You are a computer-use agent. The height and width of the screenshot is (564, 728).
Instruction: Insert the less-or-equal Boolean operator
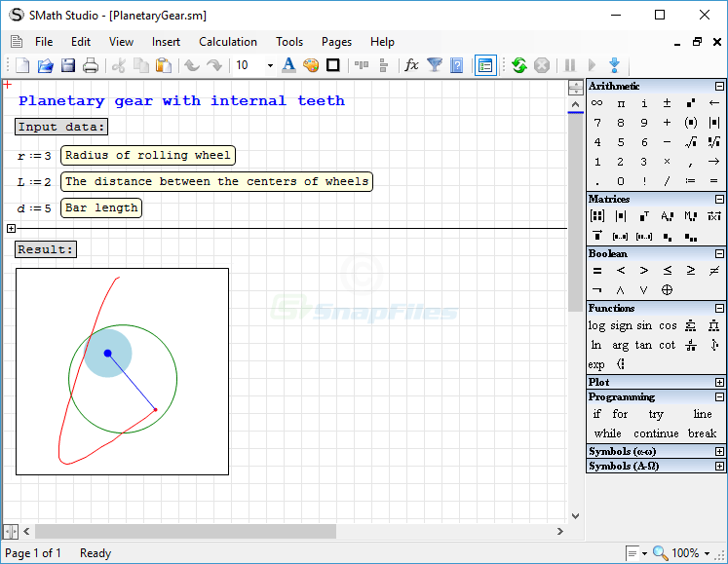[x=668, y=270]
